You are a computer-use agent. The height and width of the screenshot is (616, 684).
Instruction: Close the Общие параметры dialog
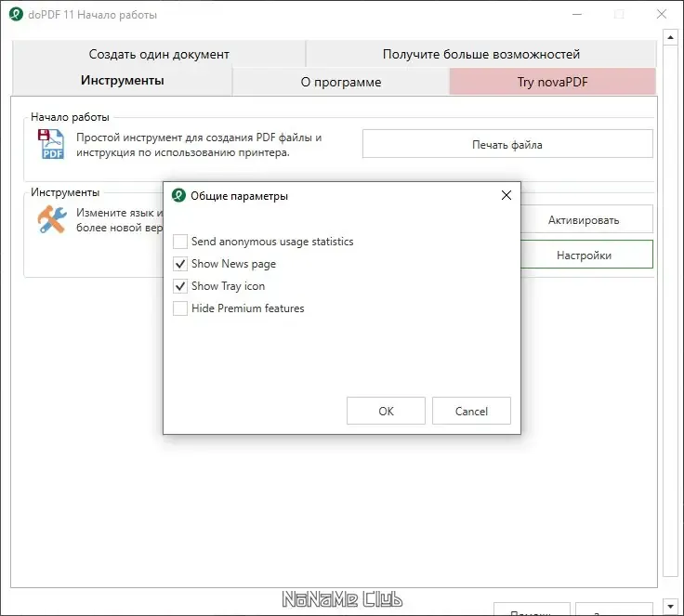[506, 195]
